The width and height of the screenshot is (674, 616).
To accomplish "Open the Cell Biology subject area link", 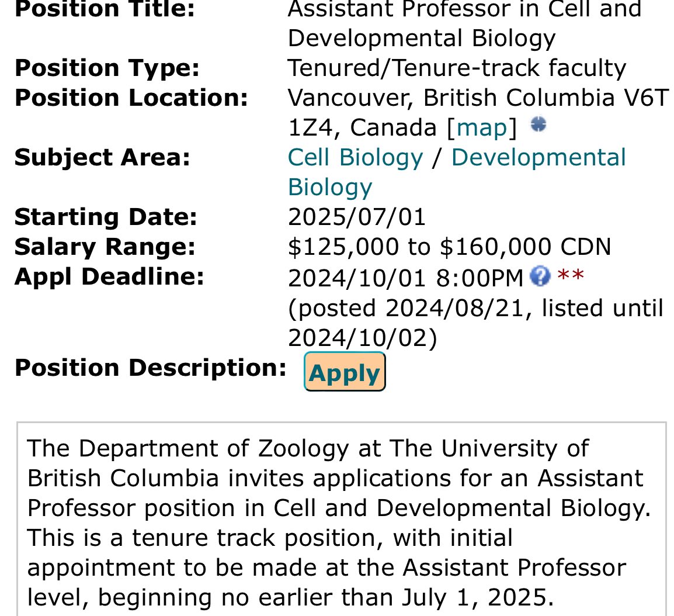I will [356, 157].
